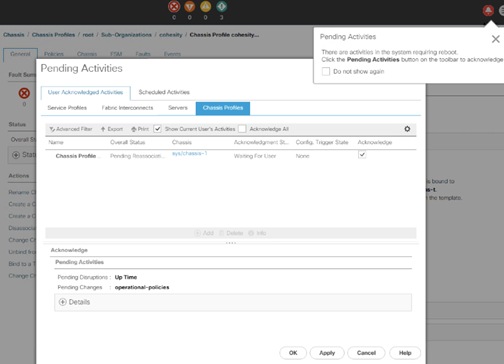Click the Help button
This screenshot has height=364, width=504.
pos(405,353)
